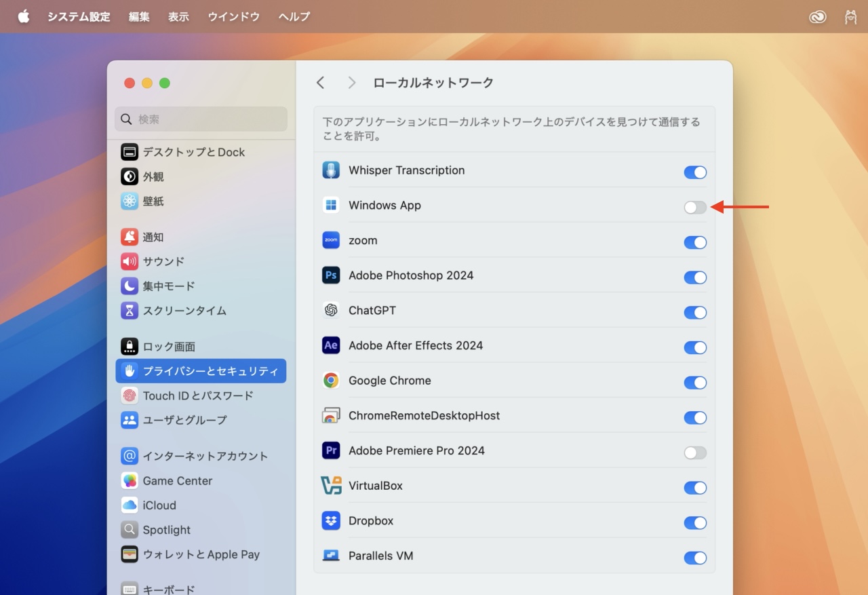Enable local network for Windows App
Image resolution: width=868 pixels, height=595 pixels.
695,208
